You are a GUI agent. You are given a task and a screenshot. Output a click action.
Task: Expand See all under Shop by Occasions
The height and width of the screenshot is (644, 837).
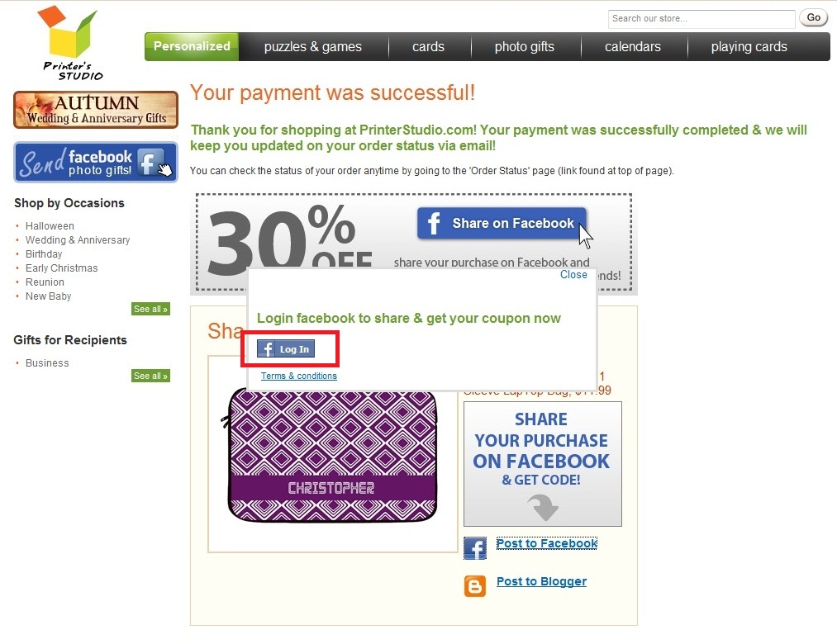click(x=150, y=309)
